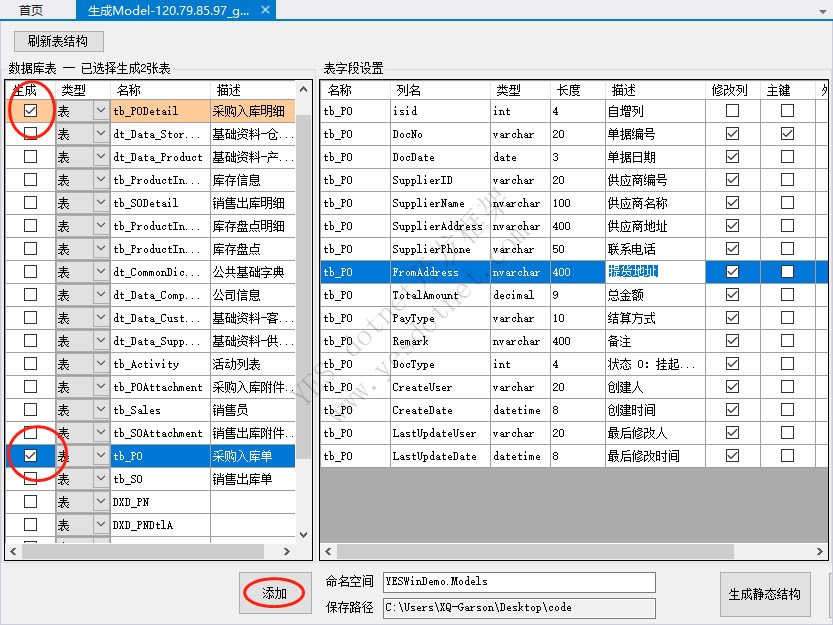
Task: Click the vertical scrollbar of database table list
Action: pos(303,300)
